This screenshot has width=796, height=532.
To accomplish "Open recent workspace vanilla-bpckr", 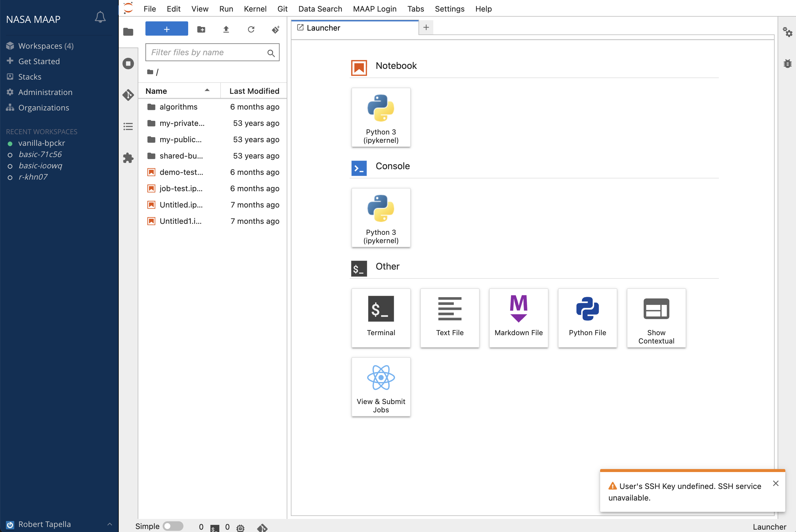I will pyautogui.click(x=41, y=143).
